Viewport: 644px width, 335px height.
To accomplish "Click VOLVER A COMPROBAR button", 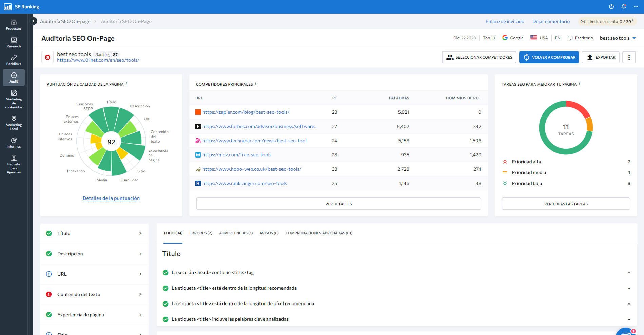I will coord(549,57).
